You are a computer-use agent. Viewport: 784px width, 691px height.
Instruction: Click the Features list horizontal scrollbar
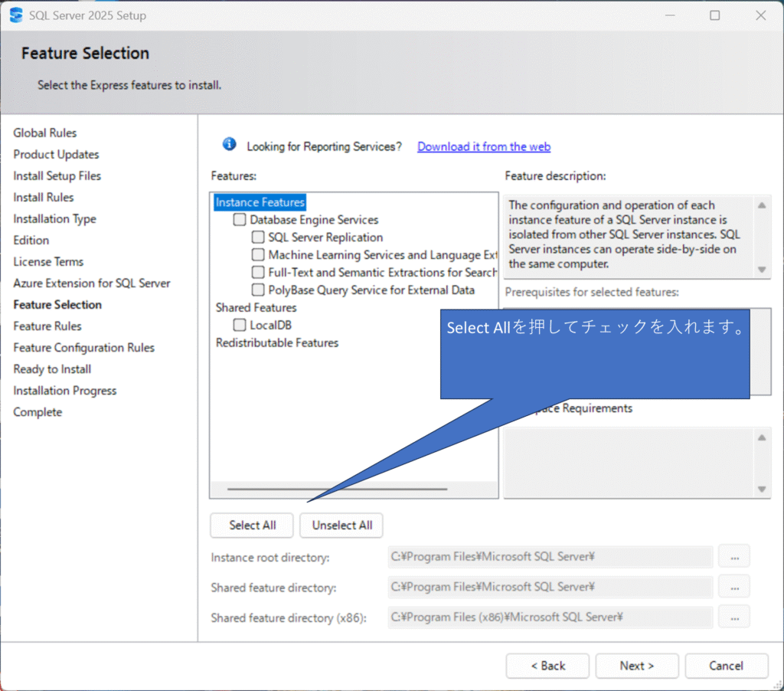[x=337, y=489]
